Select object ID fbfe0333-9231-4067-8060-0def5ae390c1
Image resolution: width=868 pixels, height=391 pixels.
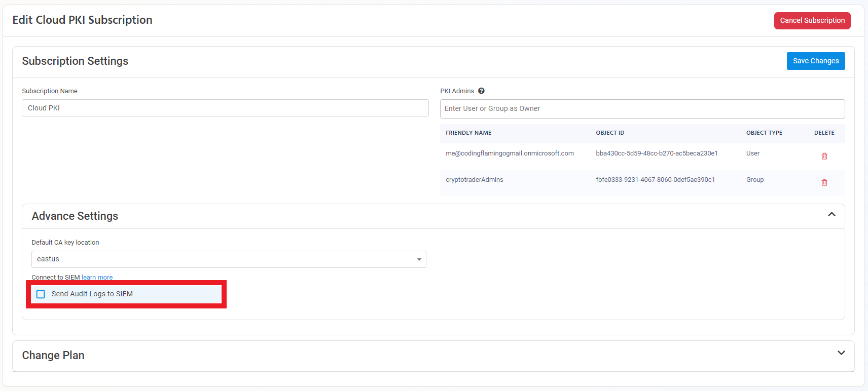coord(655,180)
